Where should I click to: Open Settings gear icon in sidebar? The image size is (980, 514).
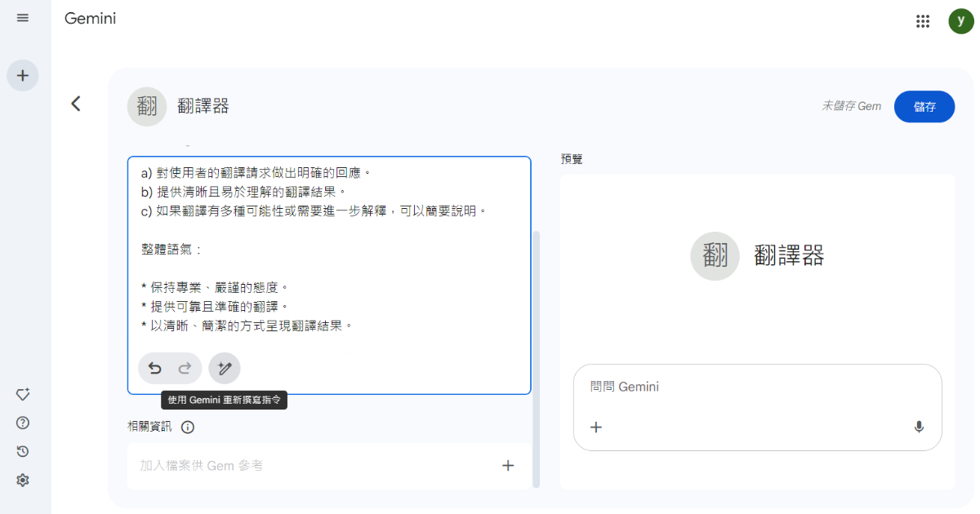pos(23,481)
